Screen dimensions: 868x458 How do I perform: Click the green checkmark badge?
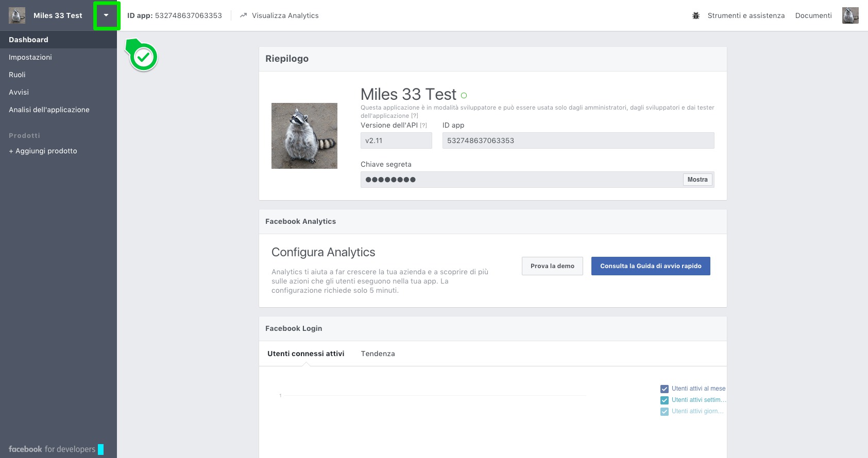point(143,57)
